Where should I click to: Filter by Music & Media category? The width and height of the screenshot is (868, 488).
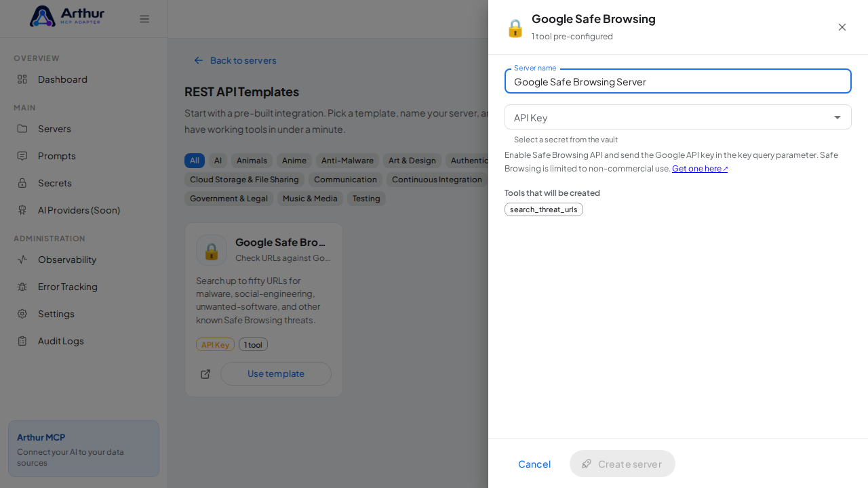tap(310, 199)
